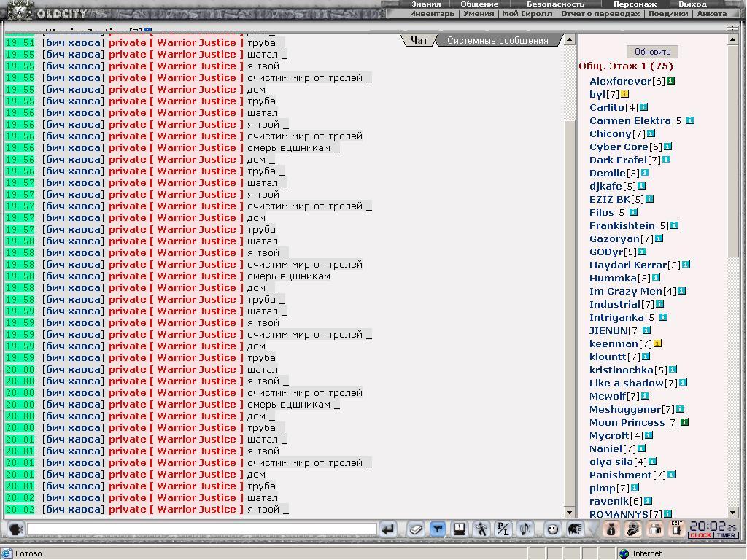The height and width of the screenshot is (560, 747).
Task: Select player name Chicony
Action: 611,134
